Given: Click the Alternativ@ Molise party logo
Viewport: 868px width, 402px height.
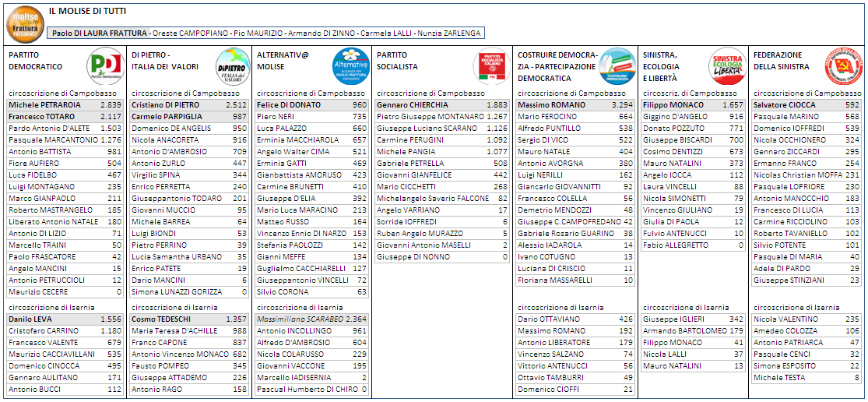Looking at the screenshot, I should coord(350,65).
